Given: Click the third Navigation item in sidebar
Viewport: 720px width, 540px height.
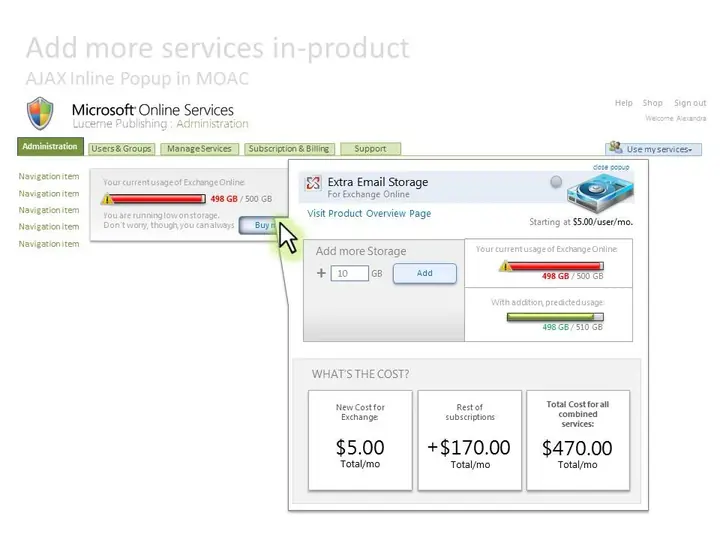Looking at the screenshot, I should click(x=49, y=210).
